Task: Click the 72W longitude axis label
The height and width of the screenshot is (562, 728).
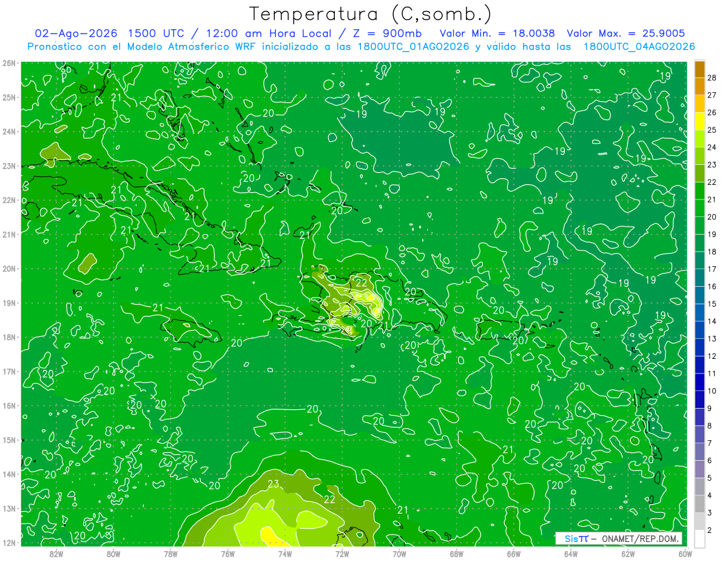Action: click(342, 553)
